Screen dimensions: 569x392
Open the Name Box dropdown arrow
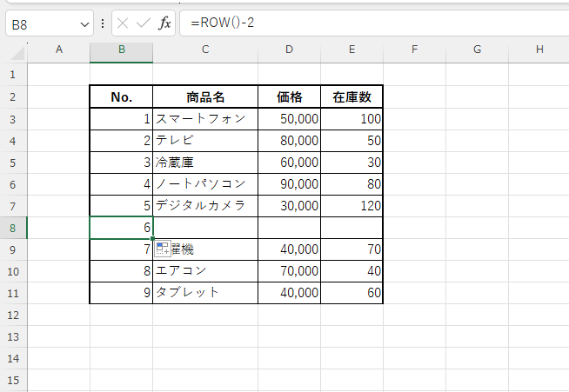[84, 24]
